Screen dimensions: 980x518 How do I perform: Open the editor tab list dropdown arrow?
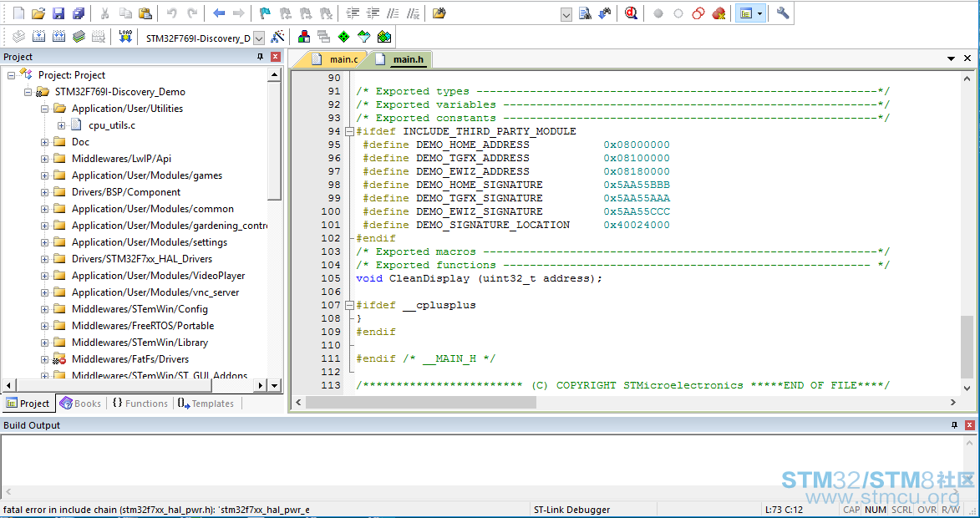point(952,58)
